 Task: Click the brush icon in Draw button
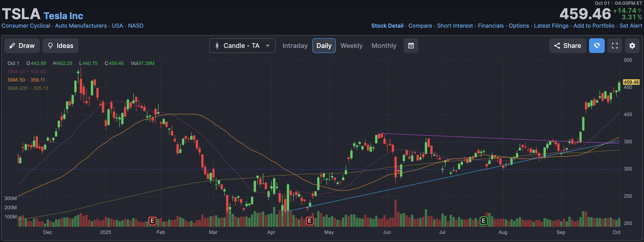(12, 46)
